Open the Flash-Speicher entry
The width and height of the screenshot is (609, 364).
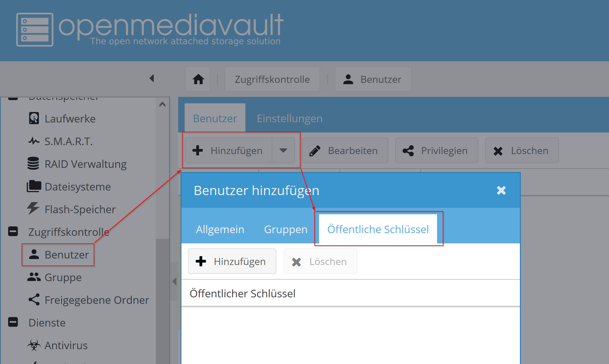pos(80,209)
